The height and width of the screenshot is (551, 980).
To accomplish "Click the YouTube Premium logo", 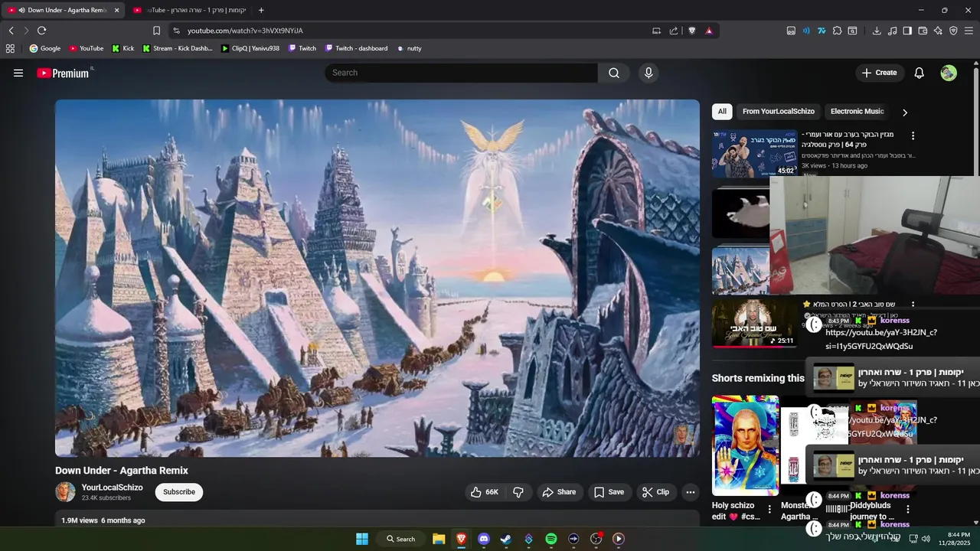I will [x=64, y=73].
